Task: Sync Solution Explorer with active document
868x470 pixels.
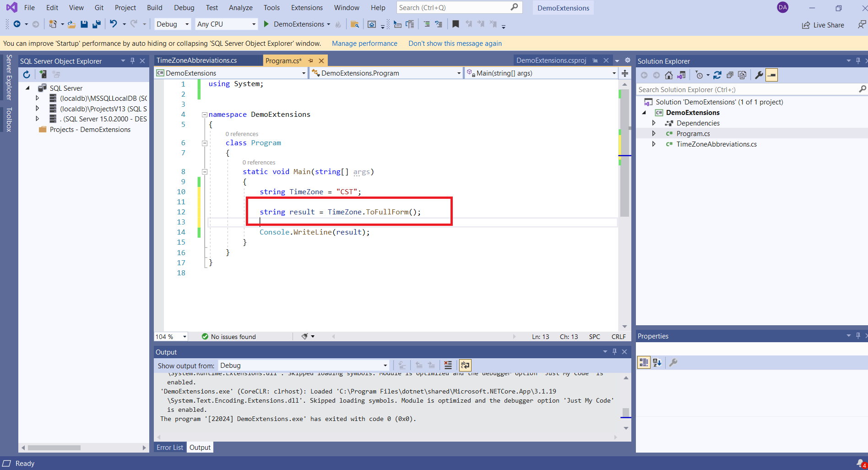Action: pos(682,75)
